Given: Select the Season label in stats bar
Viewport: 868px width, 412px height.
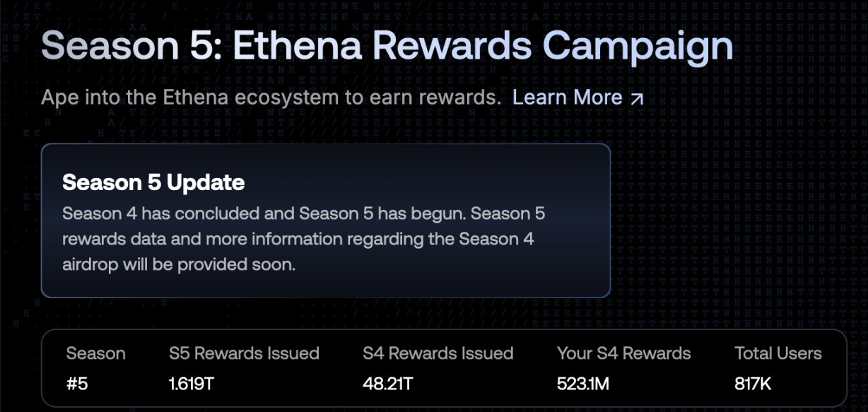Looking at the screenshot, I should 95,353.
